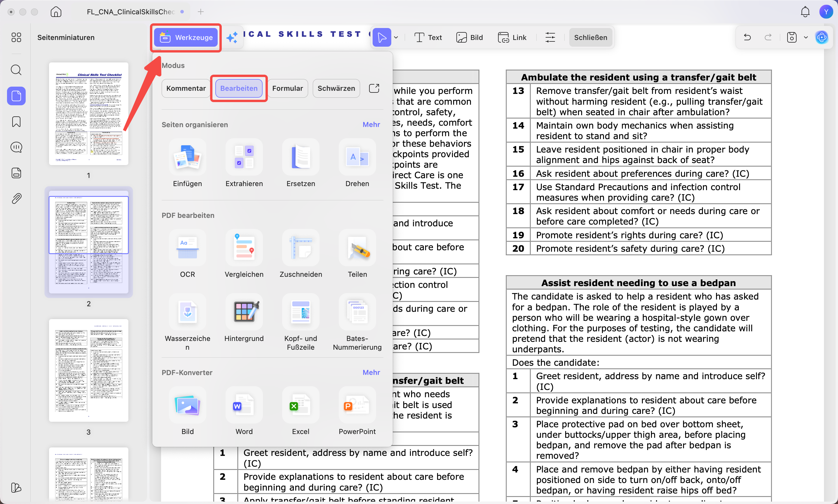The image size is (838, 504).
Task: Convert PDF to PowerPoint
Action: [x=357, y=411]
